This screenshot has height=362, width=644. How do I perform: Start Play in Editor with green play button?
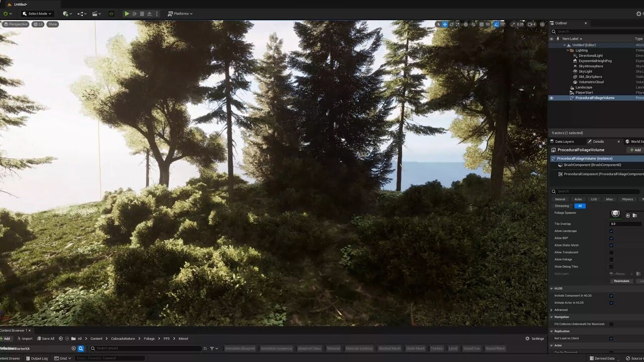click(127, 14)
